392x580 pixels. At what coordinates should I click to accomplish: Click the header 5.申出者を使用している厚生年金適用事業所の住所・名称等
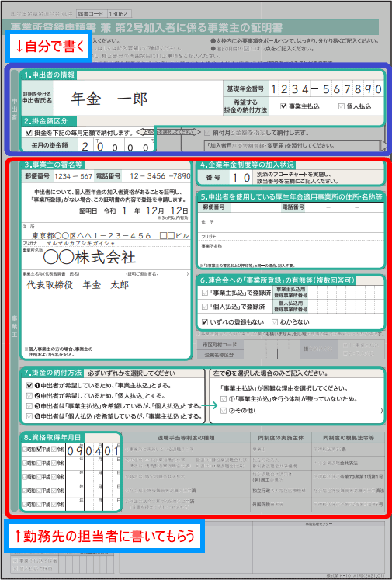(291, 196)
